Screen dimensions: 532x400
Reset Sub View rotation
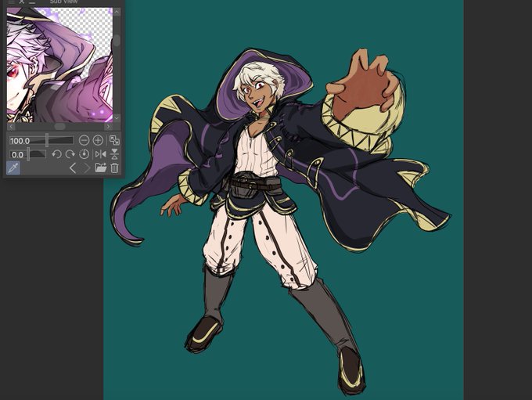click(84, 154)
